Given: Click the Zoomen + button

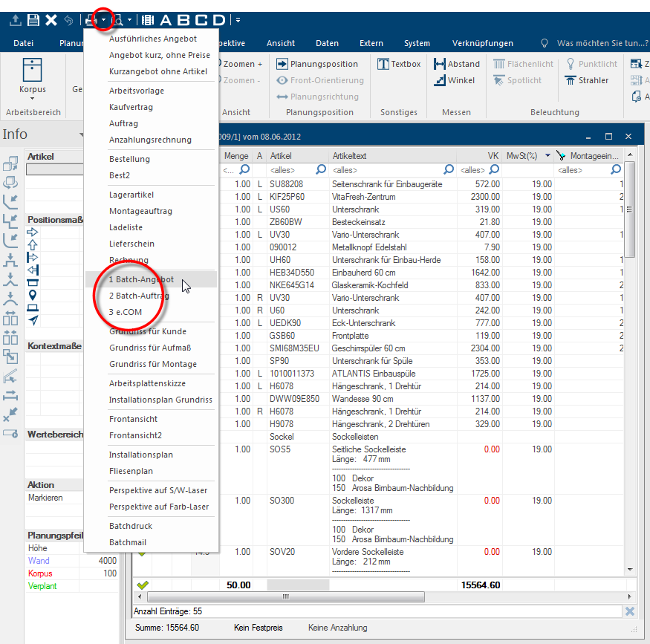Looking at the screenshot, I should click(x=243, y=64).
